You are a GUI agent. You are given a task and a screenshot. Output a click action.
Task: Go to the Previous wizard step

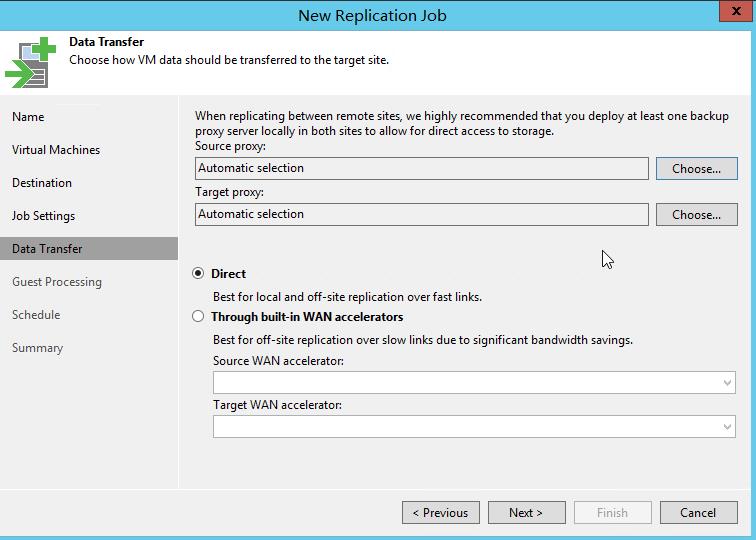pyautogui.click(x=441, y=513)
